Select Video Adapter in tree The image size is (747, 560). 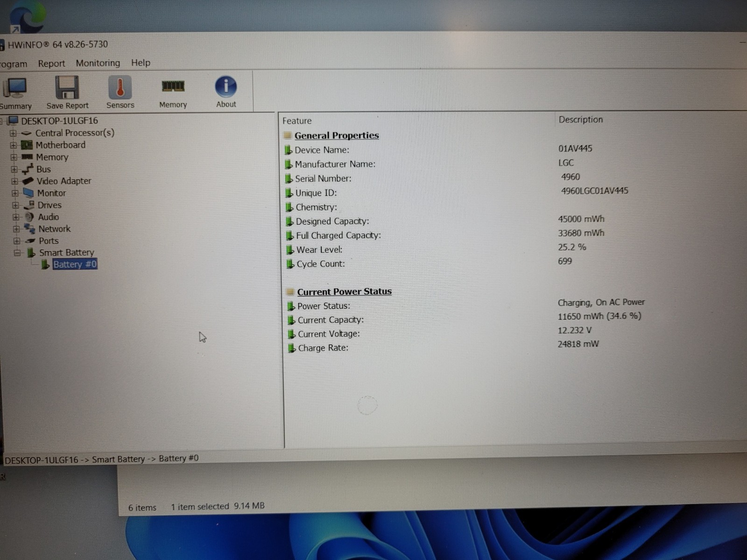(x=64, y=181)
